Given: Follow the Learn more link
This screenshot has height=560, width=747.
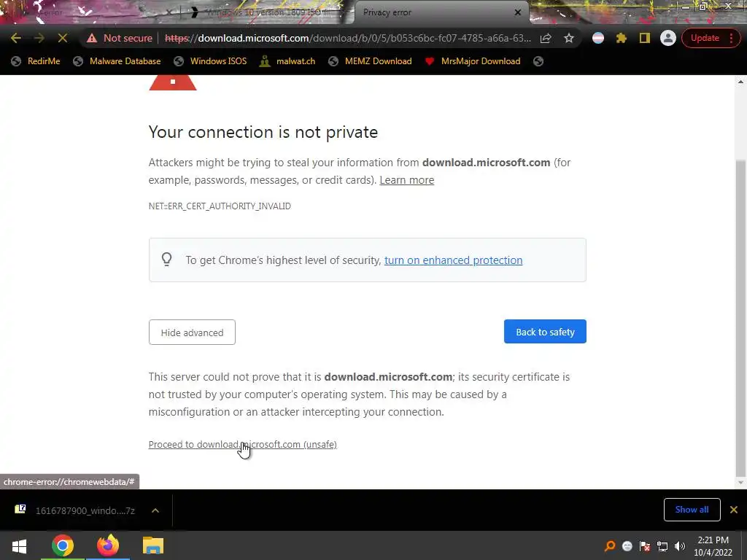Looking at the screenshot, I should 406,180.
